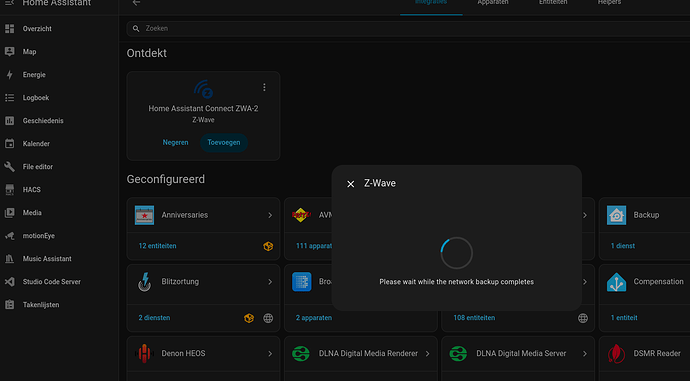Click the Toevoegen button
Viewport: 690px width, 381px height.
pyautogui.click(x=224, y=143)
